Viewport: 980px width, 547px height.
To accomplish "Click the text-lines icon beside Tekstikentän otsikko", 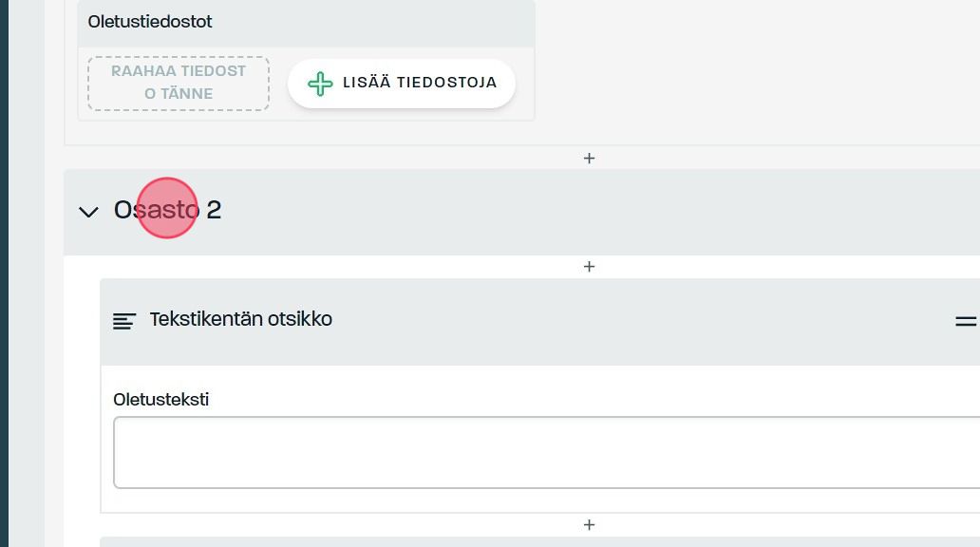I will coord(124,321).
